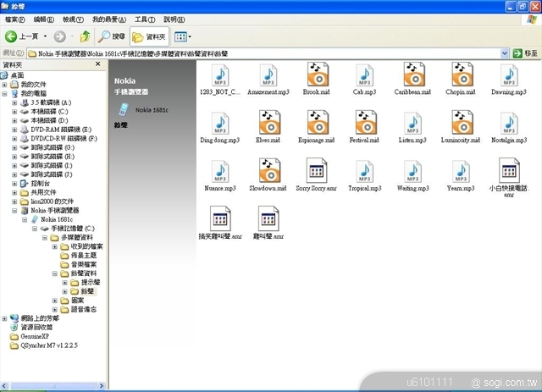Image resolution: width=542 pixels, height=392 pixels.
Task: Select the Elves.mid file icon
Action: click(x=269, y=123)
